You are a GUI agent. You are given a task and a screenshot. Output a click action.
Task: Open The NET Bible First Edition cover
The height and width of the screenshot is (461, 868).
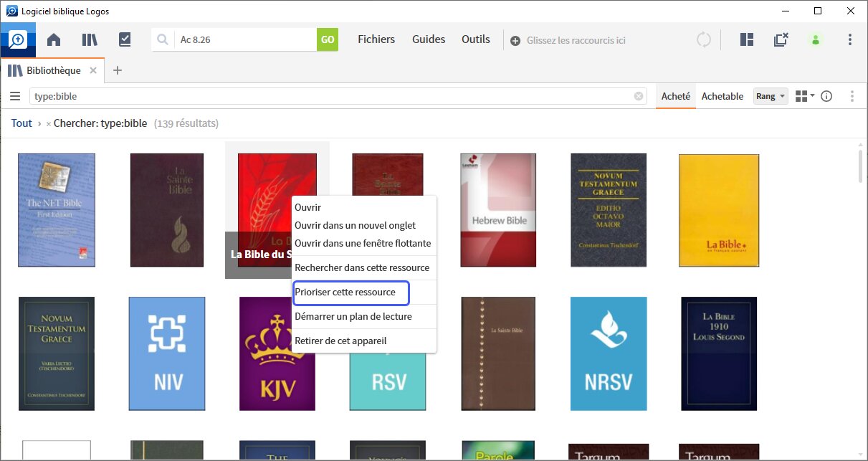click(x=57, y=209)
